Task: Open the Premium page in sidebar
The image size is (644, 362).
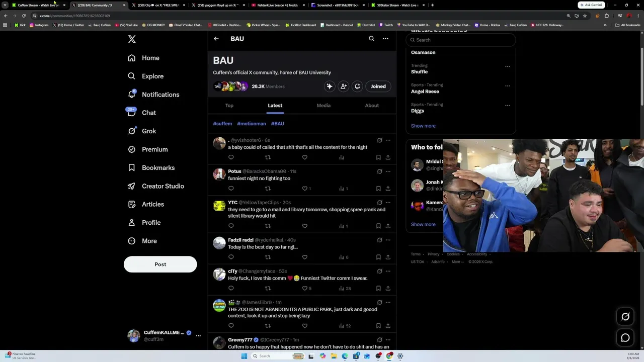Action: click(147, 149)
